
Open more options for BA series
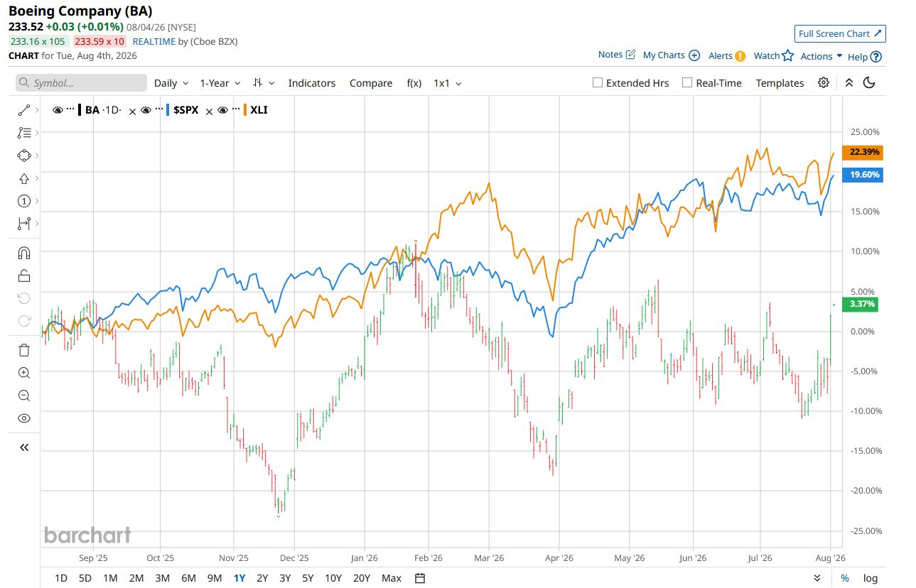(x=70, y=110)
